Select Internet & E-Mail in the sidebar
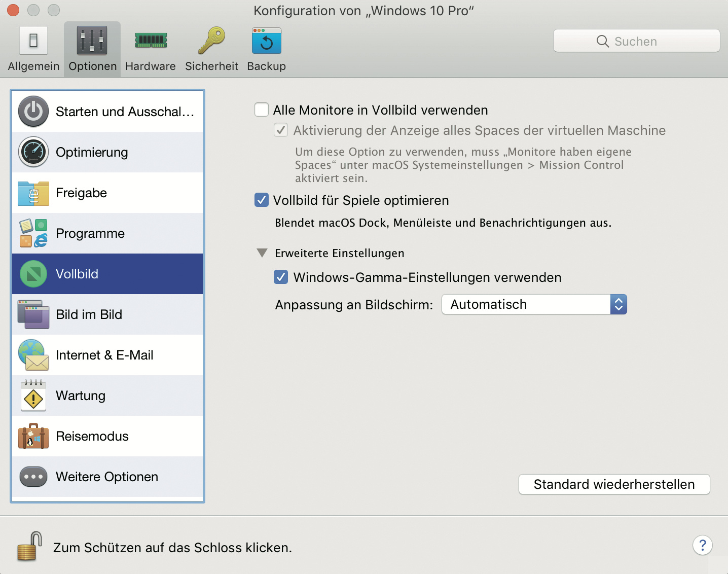The image size is (728, 574). [107, 355]
